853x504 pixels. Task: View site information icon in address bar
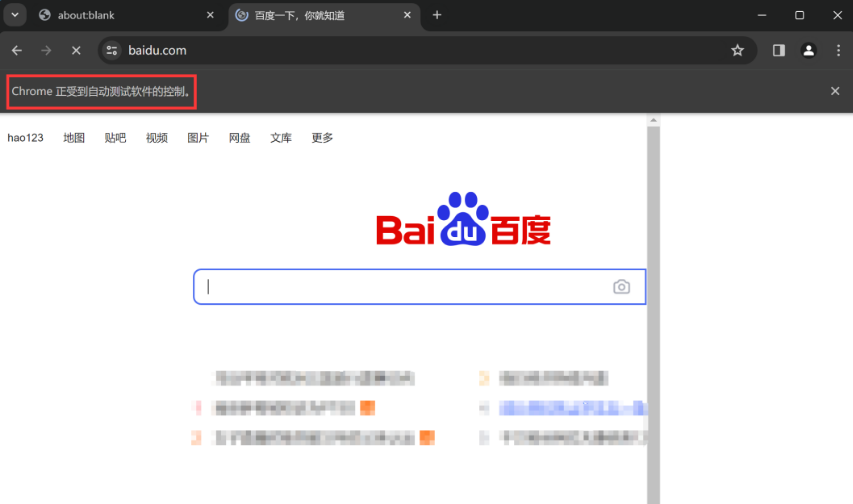pos(112,51)
